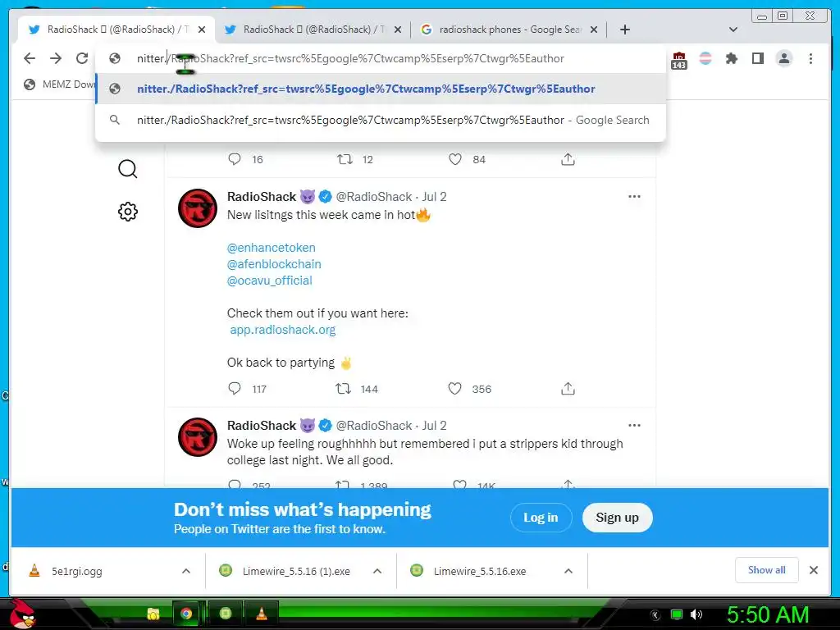
Task: Retweet the tweet with 12 retweets
Action: (345, 159)
